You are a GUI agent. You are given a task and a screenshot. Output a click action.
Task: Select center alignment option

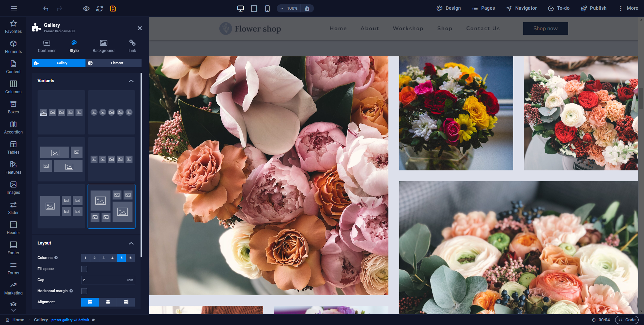click(108, 302)
